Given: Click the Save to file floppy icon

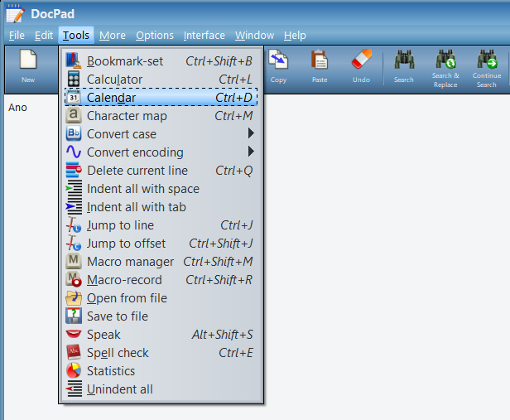Looking at the screenshot, I should tap(74, 316).
